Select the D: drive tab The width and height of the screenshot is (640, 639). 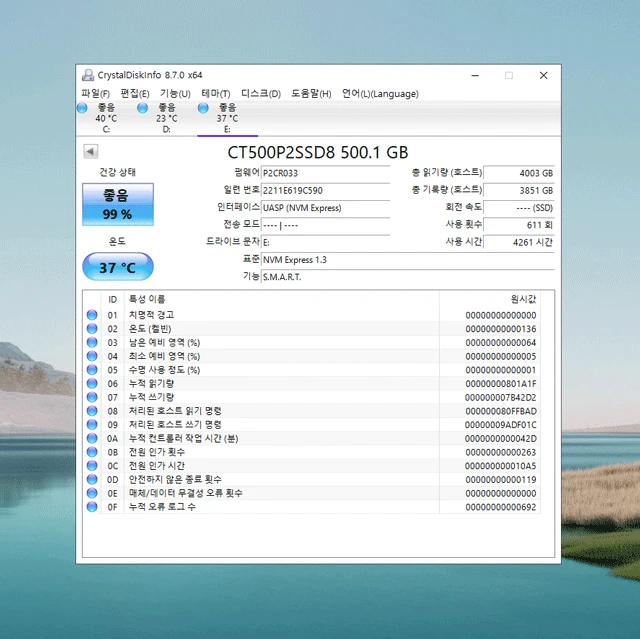tap(167, 118)
